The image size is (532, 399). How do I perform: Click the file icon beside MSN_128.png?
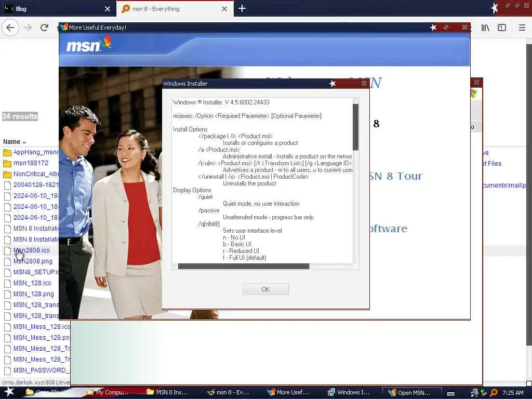point(7,294)
